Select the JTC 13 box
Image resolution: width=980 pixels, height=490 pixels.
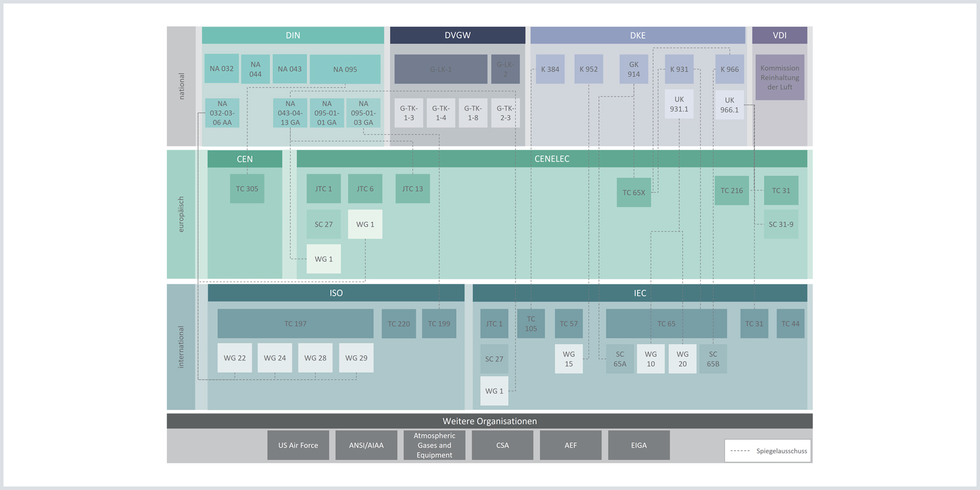[413, 189]
